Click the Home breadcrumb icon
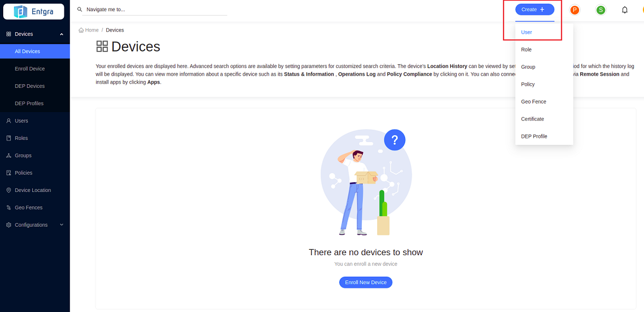This screenshot has height=312, width=644. tap(81, 30)
